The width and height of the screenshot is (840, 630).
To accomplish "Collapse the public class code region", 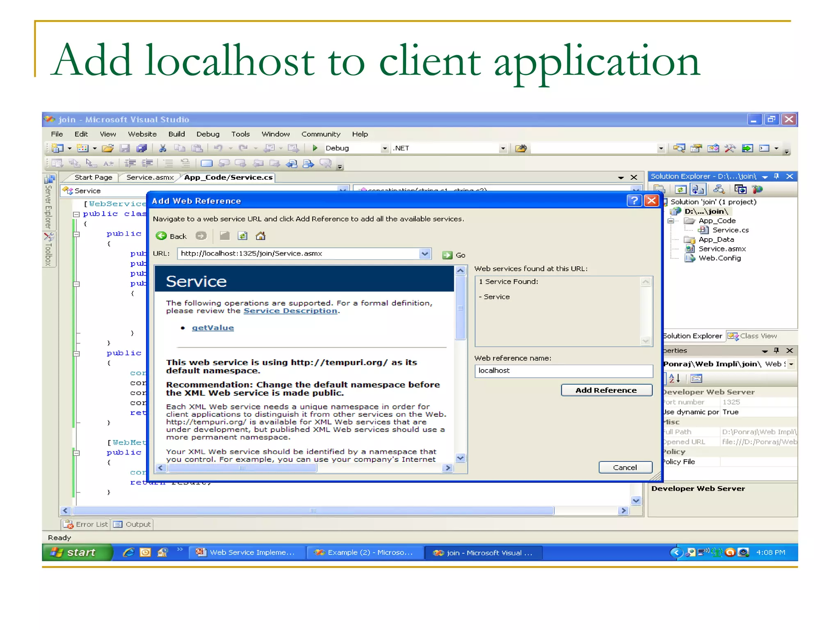I will 76,214.
